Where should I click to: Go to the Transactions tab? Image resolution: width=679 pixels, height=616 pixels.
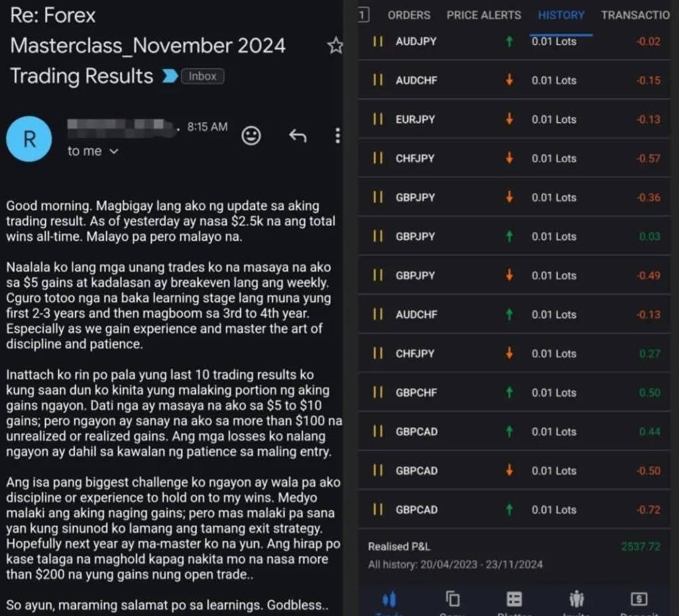635,15
